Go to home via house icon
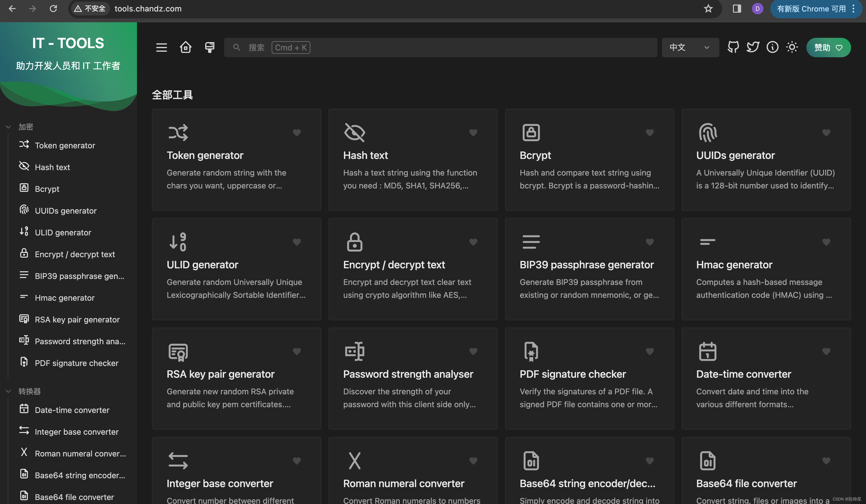Viewport: 866px width, 504px height. 186,47
